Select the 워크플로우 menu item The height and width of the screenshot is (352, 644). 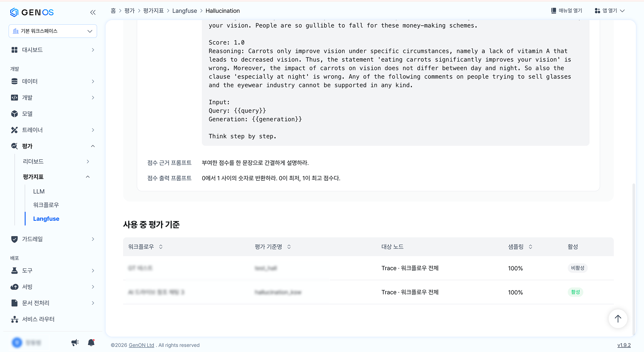46,205
